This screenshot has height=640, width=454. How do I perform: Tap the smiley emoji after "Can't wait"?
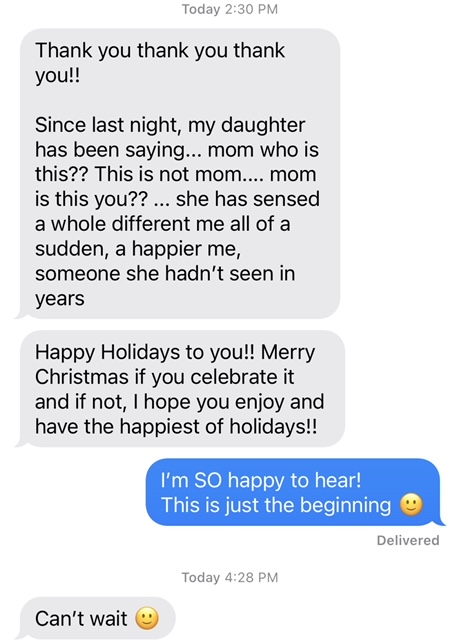tap(147, 618)
